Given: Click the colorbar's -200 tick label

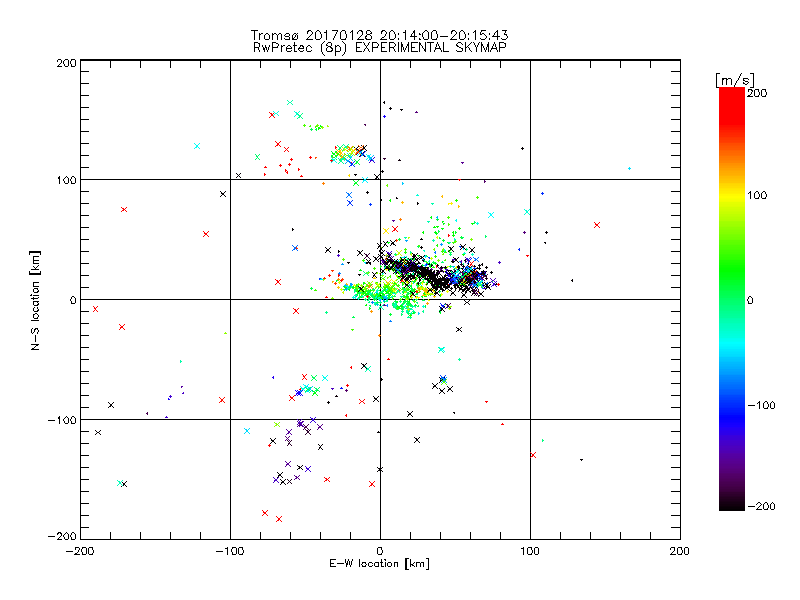Looking at the screenshot, I should click(x=761, y=506).
